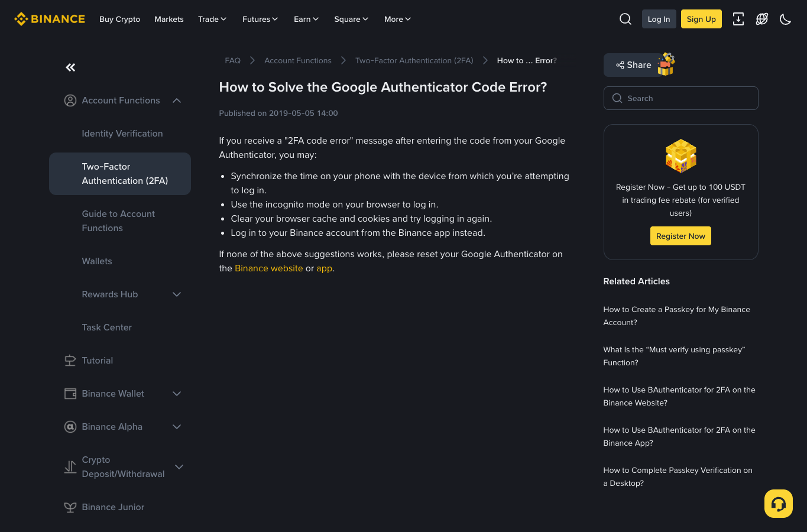Open the Markets page
Viewport: 807px width, 532px height.
[x=169, y=19]
